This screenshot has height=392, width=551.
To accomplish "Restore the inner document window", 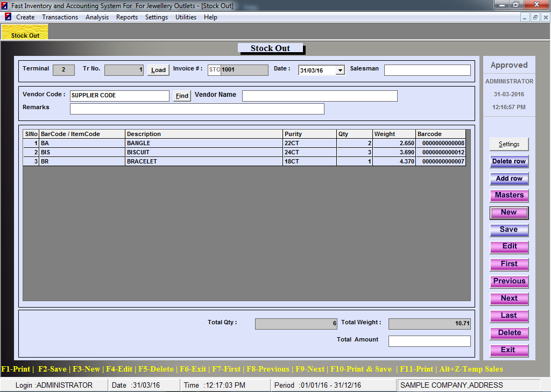I will [x=535, y=17].
